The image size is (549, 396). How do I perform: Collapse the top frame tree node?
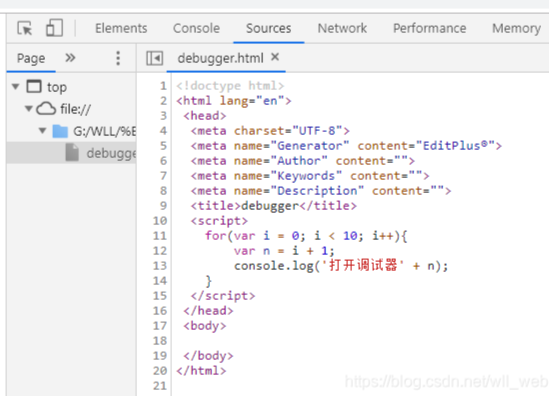point(15,86)
